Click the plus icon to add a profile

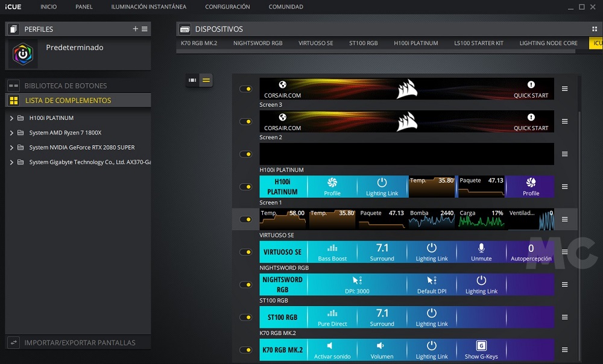tap(136, 29)
